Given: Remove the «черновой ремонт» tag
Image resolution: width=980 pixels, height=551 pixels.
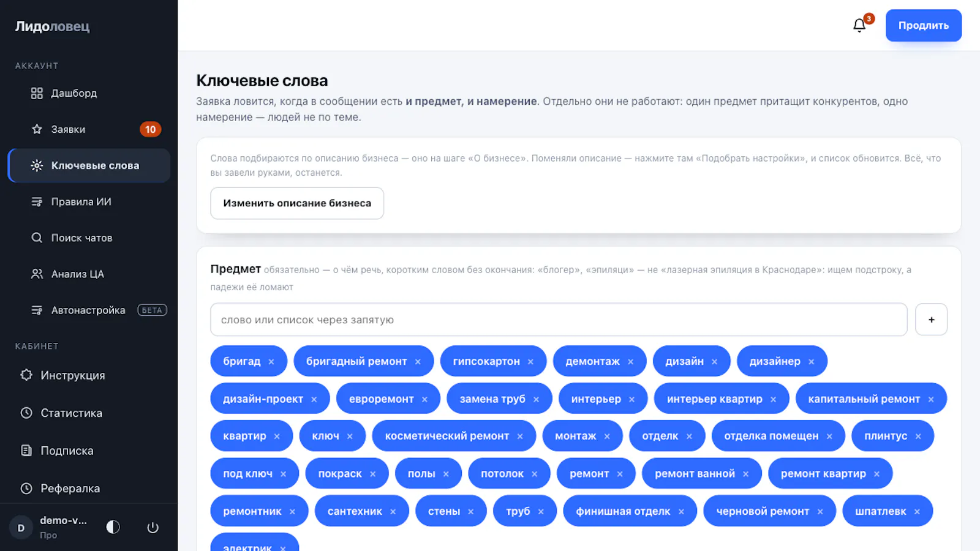Looking at the screenshot, I should (x=820, y=512).
